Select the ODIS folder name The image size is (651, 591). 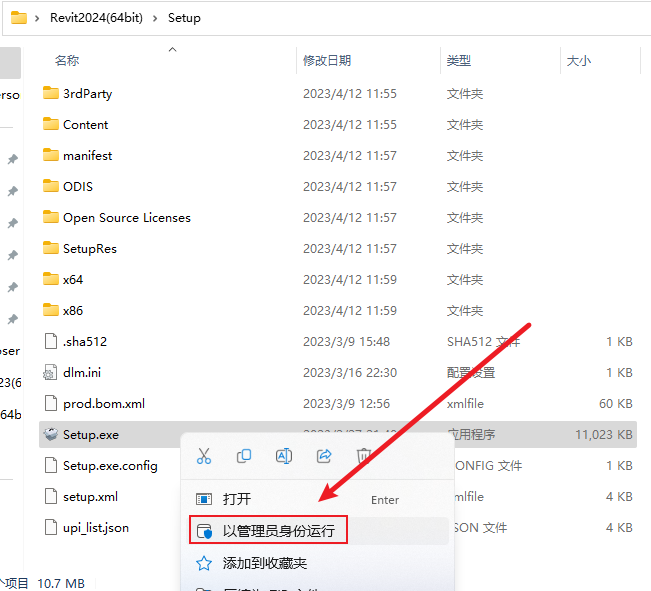tap(78, 186)
